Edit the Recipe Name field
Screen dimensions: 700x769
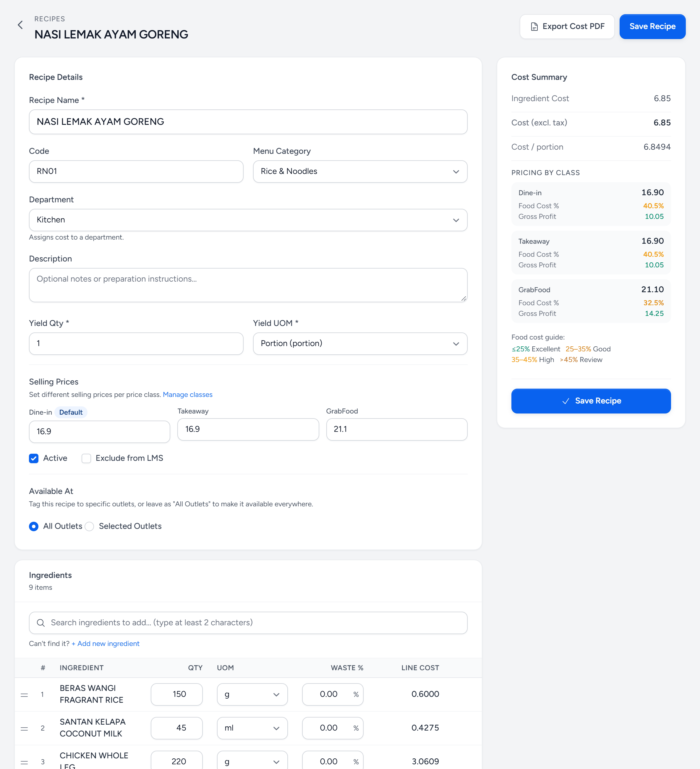(248, 122)
